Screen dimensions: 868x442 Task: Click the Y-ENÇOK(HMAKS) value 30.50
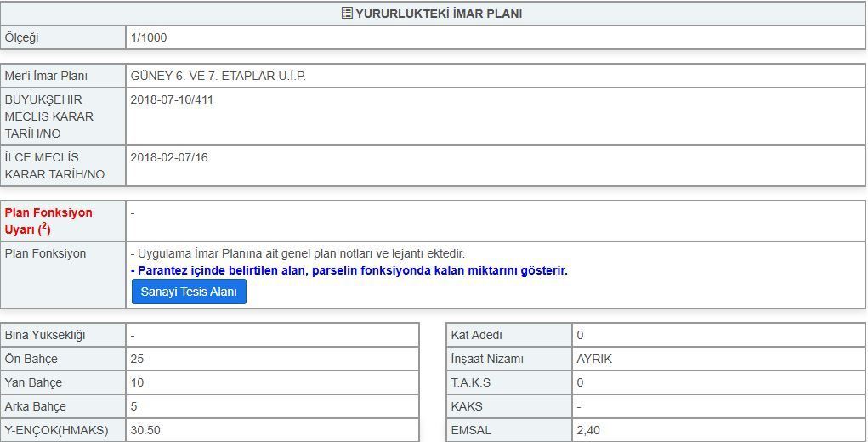click(x=145, y=430)
